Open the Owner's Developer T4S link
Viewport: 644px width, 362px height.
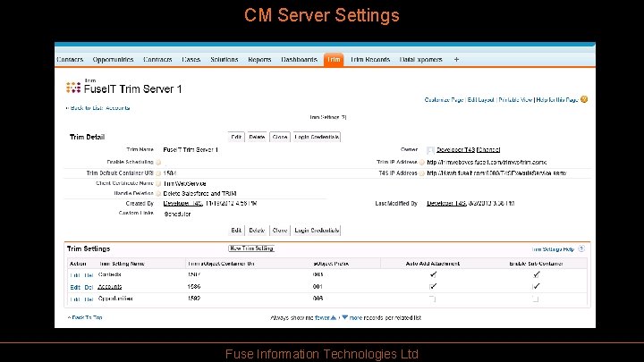456,150
